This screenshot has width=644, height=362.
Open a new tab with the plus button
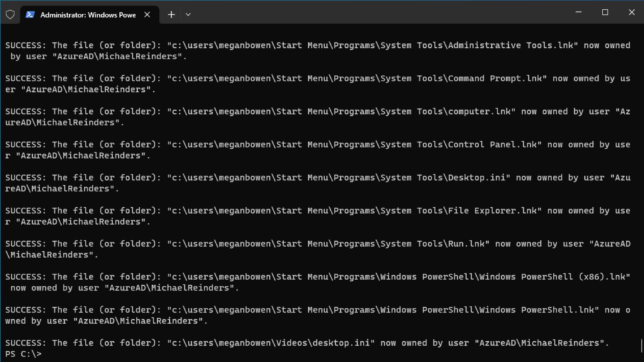[171, 15]
